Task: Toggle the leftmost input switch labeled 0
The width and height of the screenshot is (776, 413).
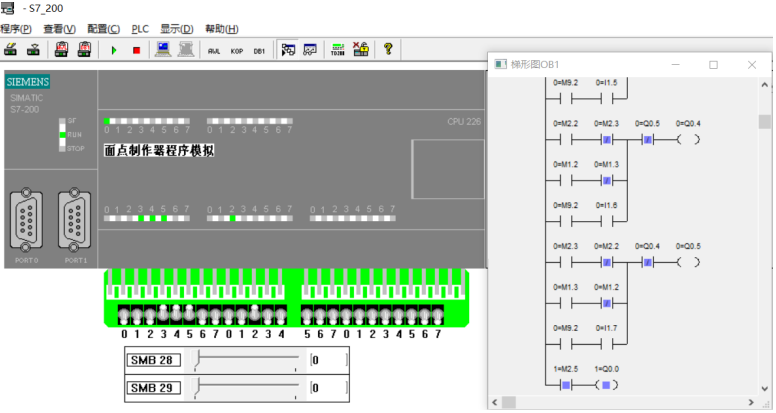Action: coord(124,315)
